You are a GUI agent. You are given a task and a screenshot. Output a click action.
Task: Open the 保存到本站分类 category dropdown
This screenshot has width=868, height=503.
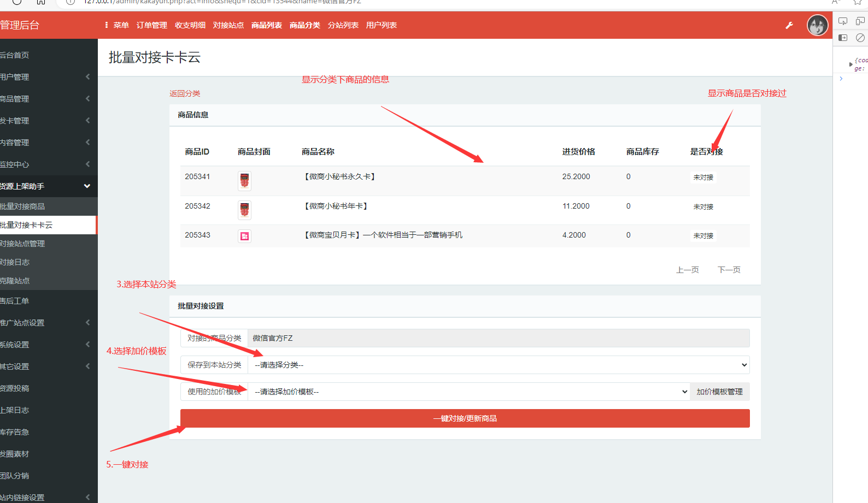(x=498, y=365)
